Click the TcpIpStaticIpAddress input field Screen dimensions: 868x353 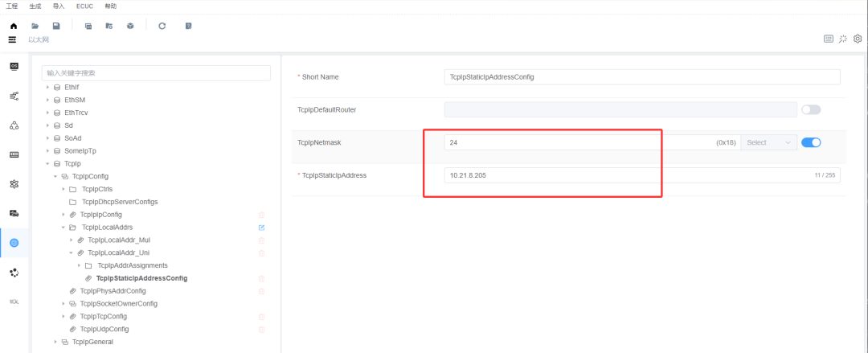click(x=642, y=175)
